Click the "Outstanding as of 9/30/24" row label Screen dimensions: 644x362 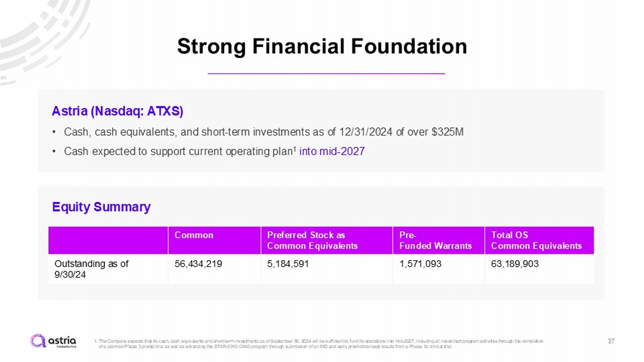click(91, 269)
